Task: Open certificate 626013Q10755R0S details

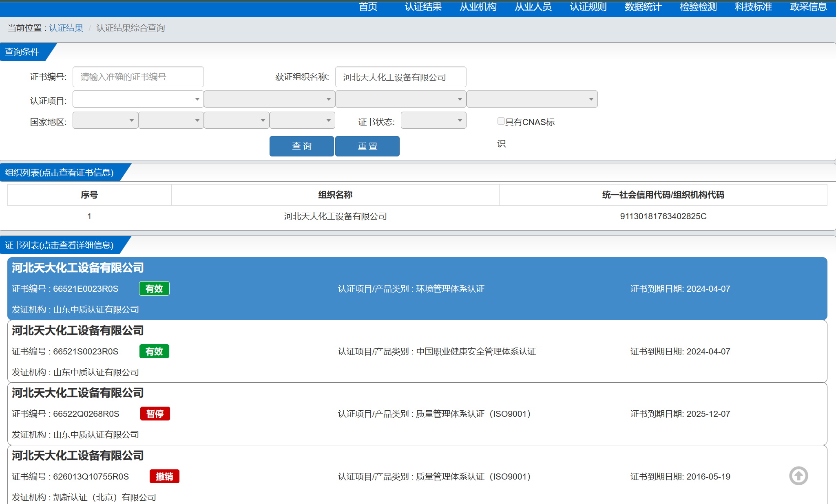Action: pyautogui.click(x=417, y=475)
